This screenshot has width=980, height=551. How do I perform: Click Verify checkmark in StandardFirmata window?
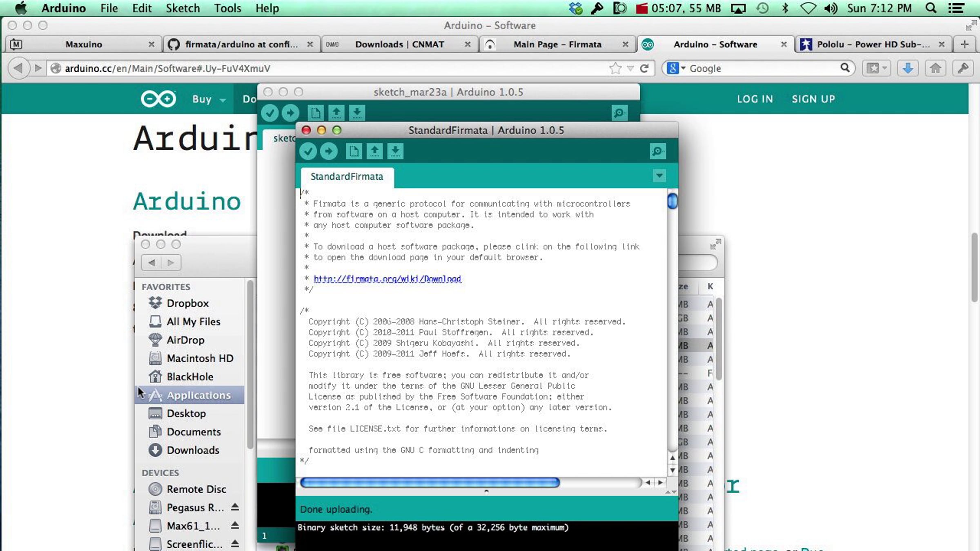(x=308, y=151)
